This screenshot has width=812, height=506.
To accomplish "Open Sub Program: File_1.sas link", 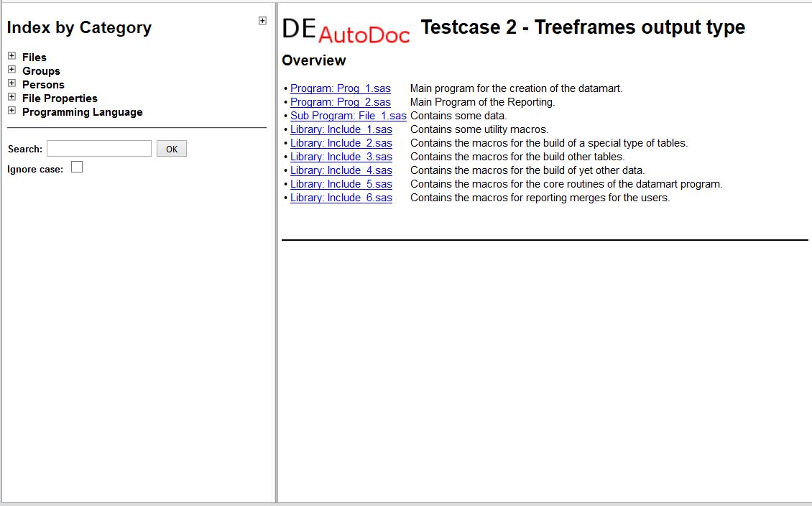I will pos(349,116).
